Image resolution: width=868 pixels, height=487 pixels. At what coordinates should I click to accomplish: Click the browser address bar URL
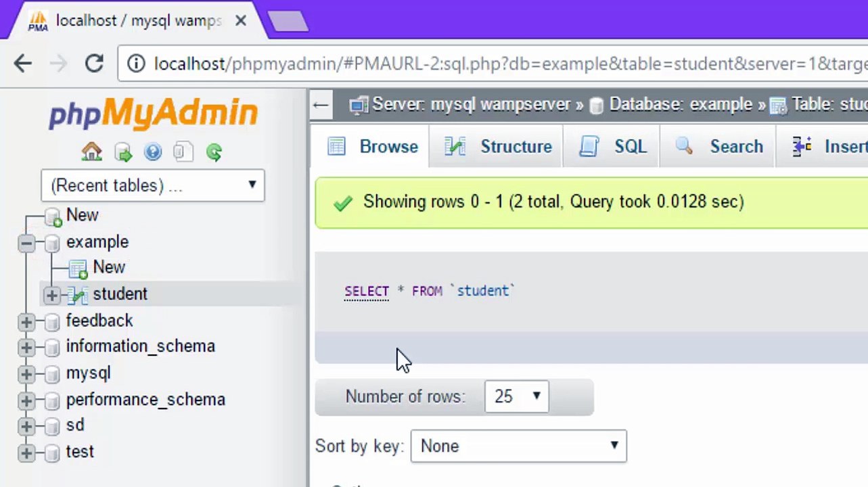[x=510, y=64]
